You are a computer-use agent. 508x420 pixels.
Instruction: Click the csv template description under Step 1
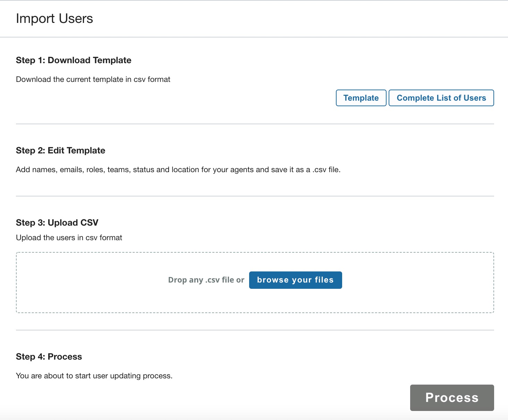coord(93,79)
